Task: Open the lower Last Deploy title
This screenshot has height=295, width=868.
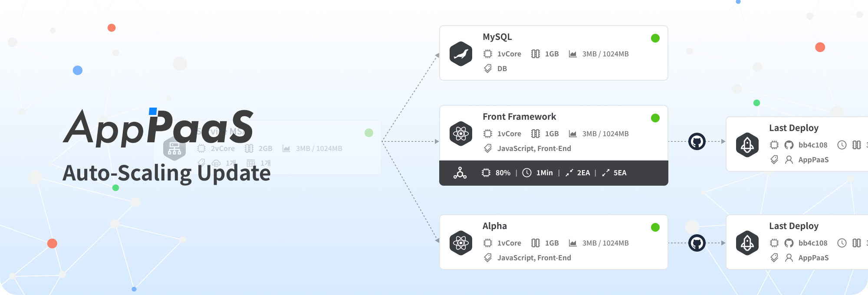Action: (794, 226)
